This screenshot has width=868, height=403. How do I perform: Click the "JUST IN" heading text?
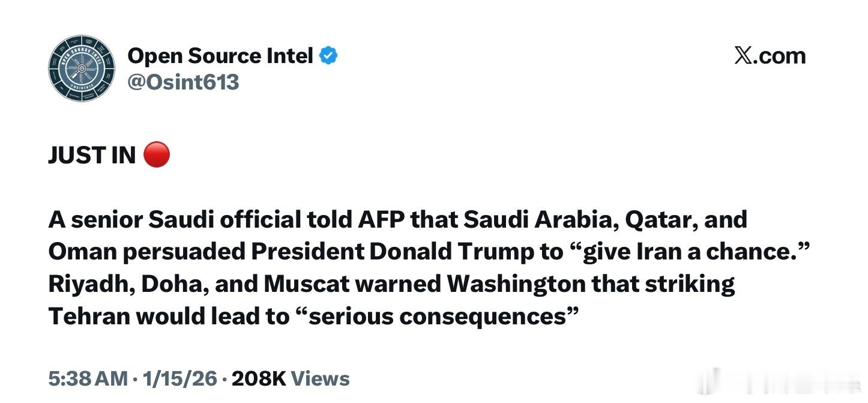pyautogui.click(x=92, y=156)
